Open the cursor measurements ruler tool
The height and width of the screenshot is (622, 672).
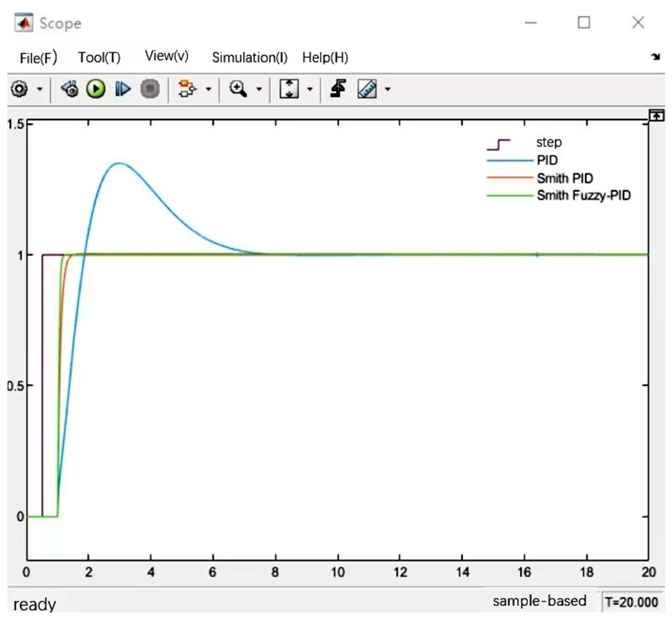367,89
